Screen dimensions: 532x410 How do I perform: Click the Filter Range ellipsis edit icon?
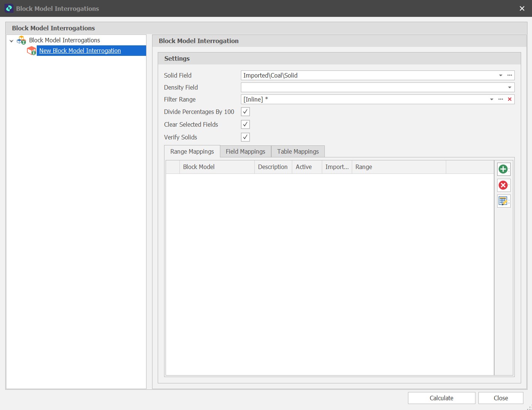point(501,99)
